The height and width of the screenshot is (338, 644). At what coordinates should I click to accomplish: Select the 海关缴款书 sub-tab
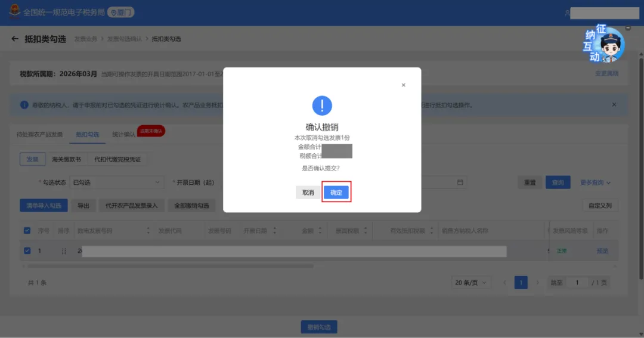point(67,159)
